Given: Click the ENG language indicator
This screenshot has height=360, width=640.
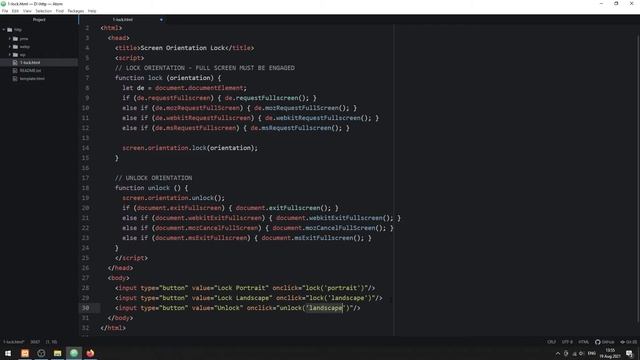Looking at the screenshot, I should (591, 353).
